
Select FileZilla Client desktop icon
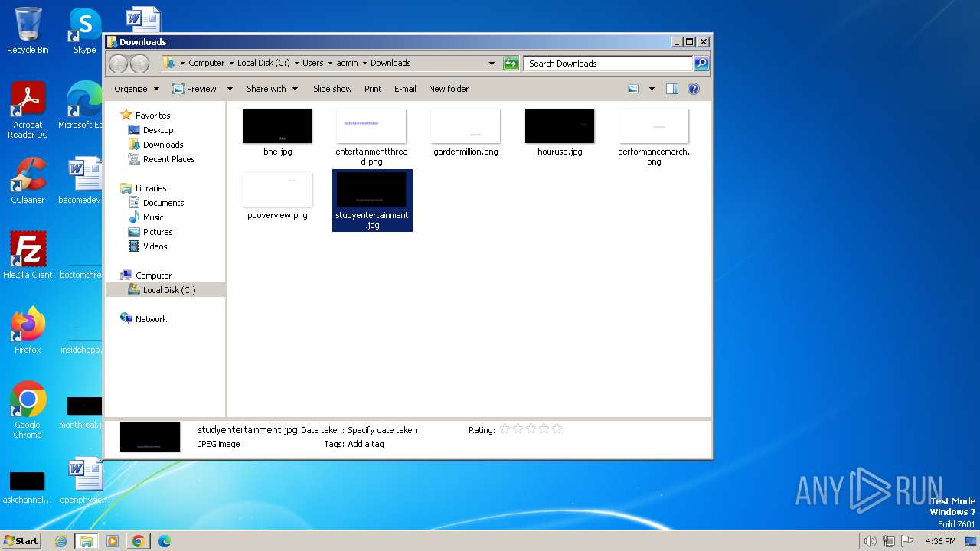(x=28, y=255)
